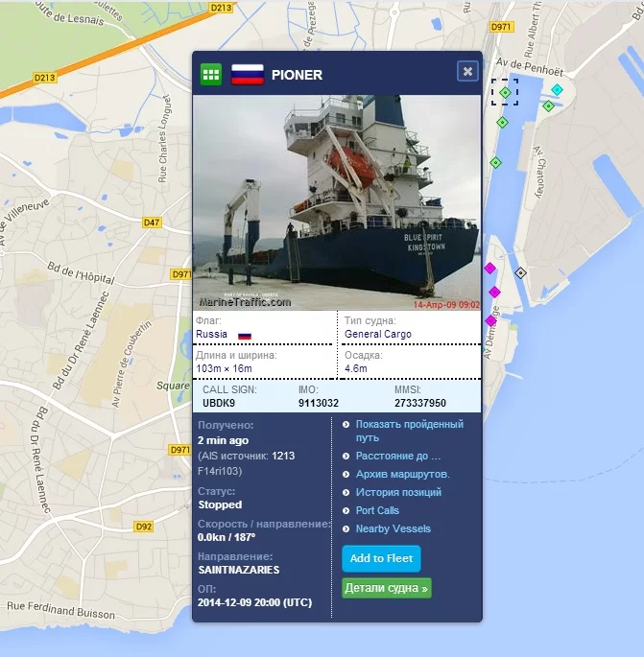Click the Детали судна button

[386, 588]
